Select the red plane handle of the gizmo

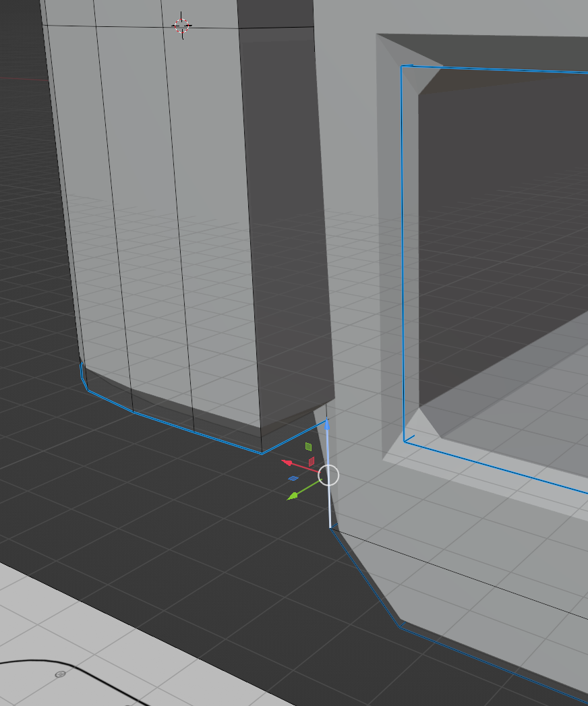[x=311, y=461]
